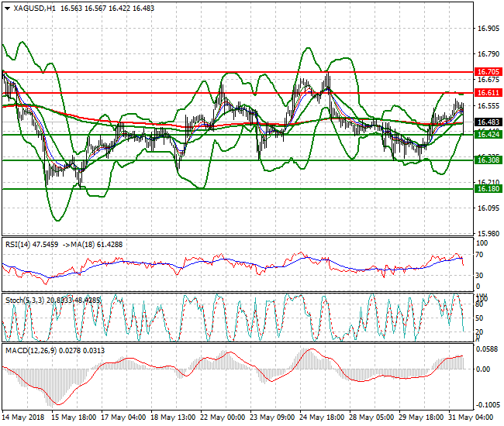Click the Stoch(5,3,3) indicator label

[x=25, y=298]
